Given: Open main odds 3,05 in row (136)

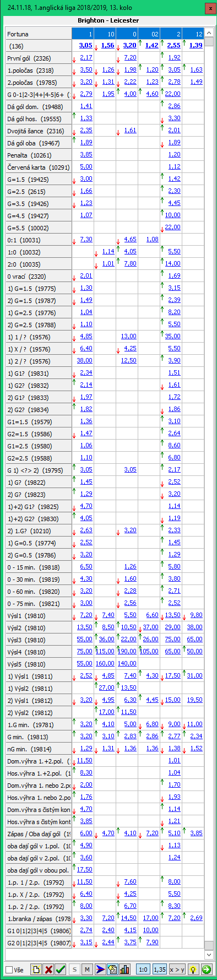Looking at the screenshot, I should (85, 45).
